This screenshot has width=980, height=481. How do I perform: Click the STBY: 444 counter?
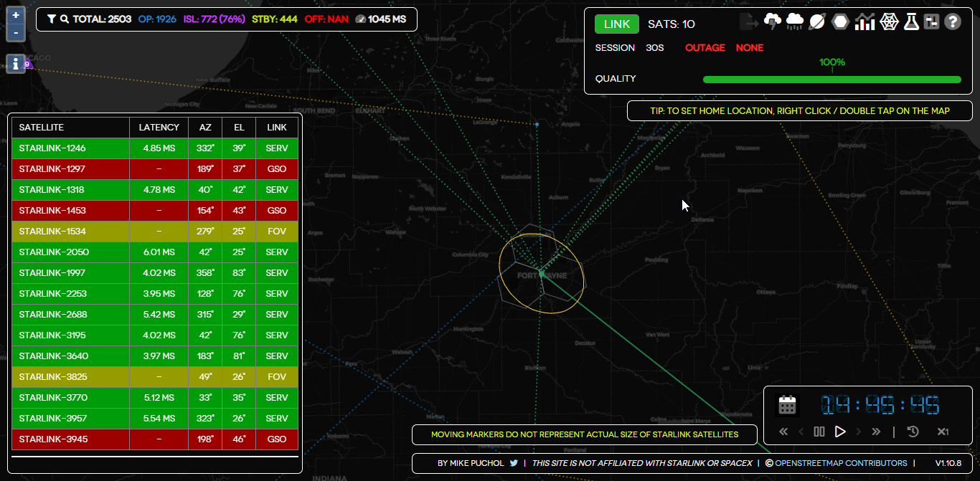(x=275, y=19)
